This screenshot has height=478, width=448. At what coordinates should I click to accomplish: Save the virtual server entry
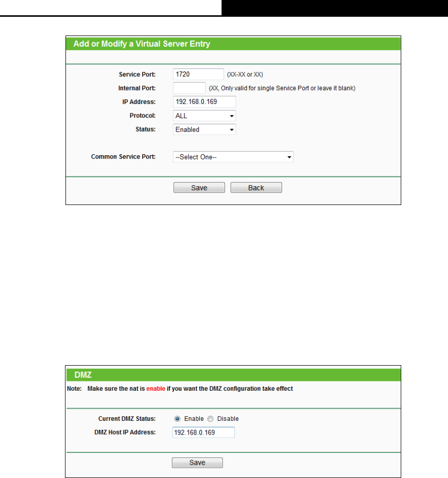click(x=199, y=188)
